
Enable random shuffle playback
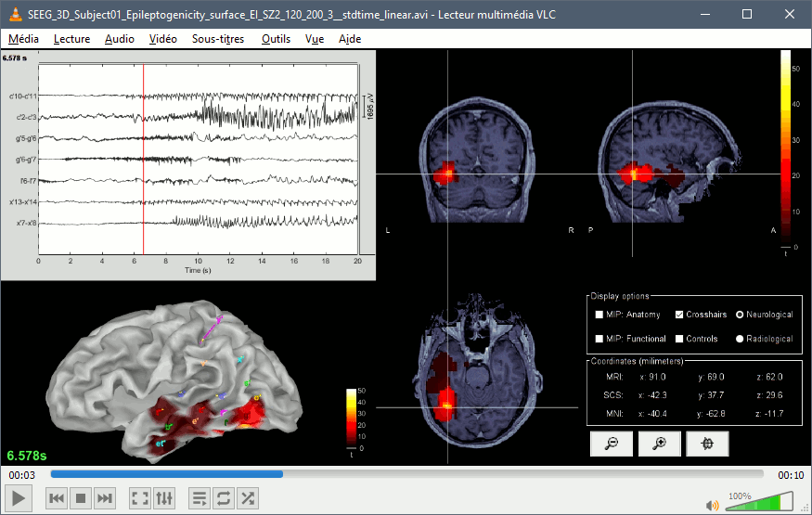[x=248, y=498]
